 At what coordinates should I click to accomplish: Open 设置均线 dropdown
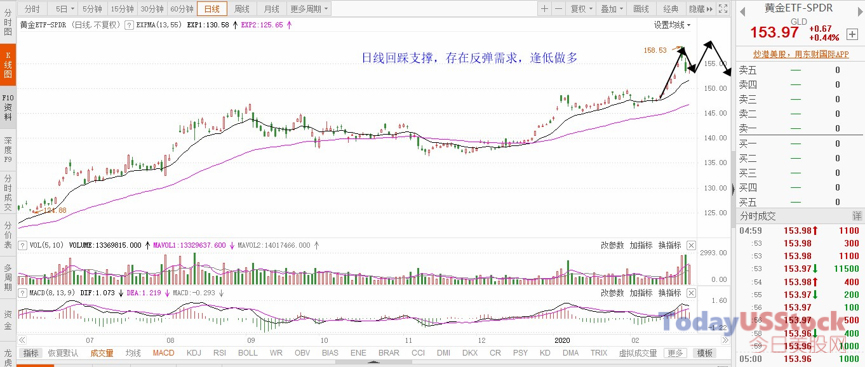(x=672, y=25)
